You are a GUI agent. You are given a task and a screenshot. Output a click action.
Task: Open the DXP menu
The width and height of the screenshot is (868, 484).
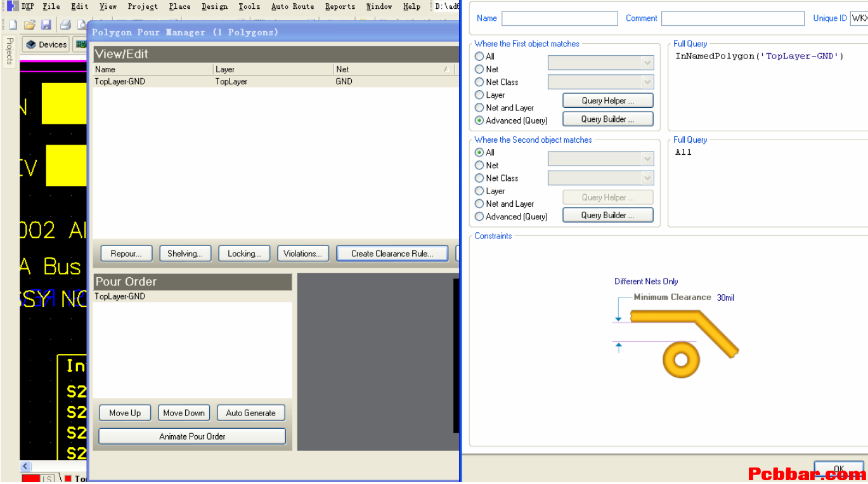[x=28, y=6]
